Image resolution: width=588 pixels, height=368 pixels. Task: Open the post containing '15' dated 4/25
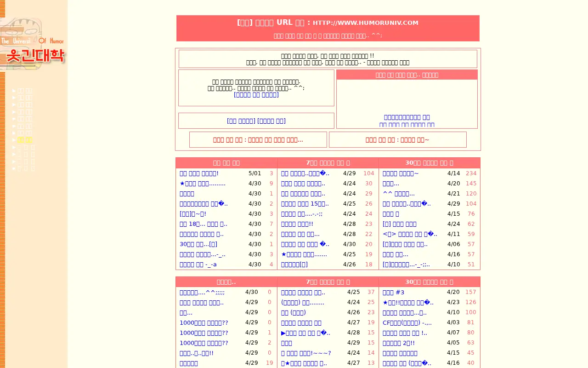305,204
